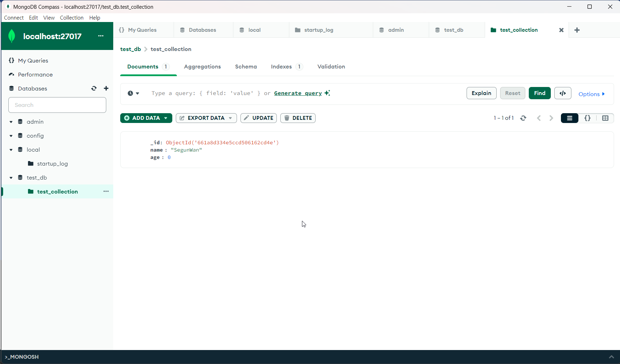Screen dimensions: 620x364
Task: Switch to the startup_log tab
Action: coord(331,30)
